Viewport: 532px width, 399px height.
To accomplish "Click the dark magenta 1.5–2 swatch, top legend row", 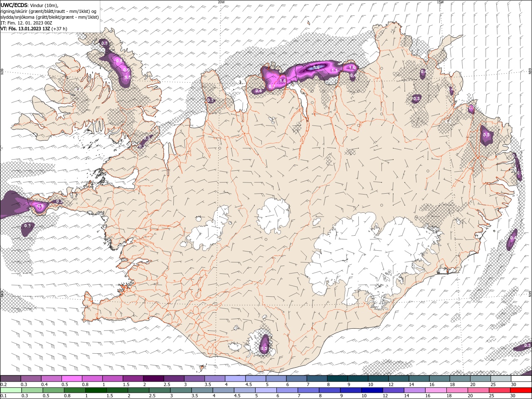I will (133, 379).
